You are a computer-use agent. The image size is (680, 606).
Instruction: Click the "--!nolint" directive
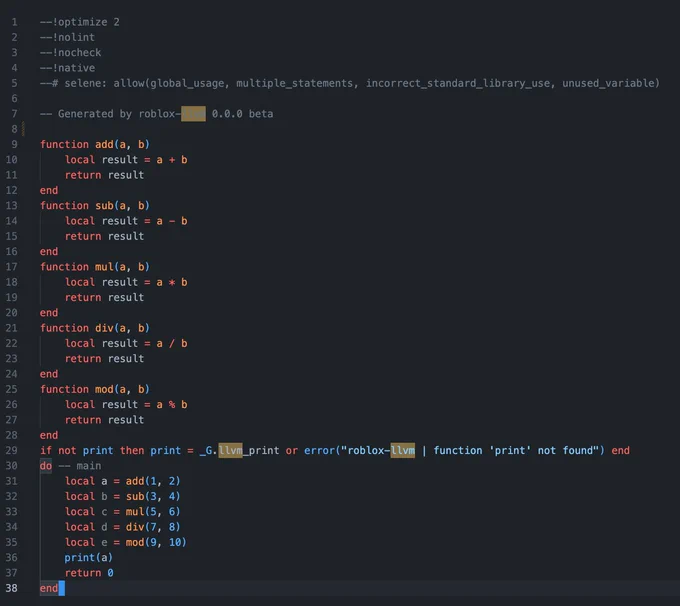point(67,37)
